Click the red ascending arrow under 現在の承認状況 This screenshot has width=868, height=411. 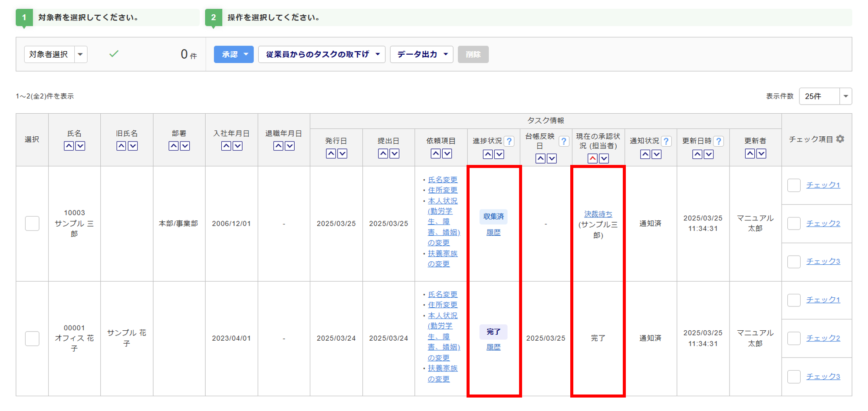pyautogui.click(x=592, y=158)
